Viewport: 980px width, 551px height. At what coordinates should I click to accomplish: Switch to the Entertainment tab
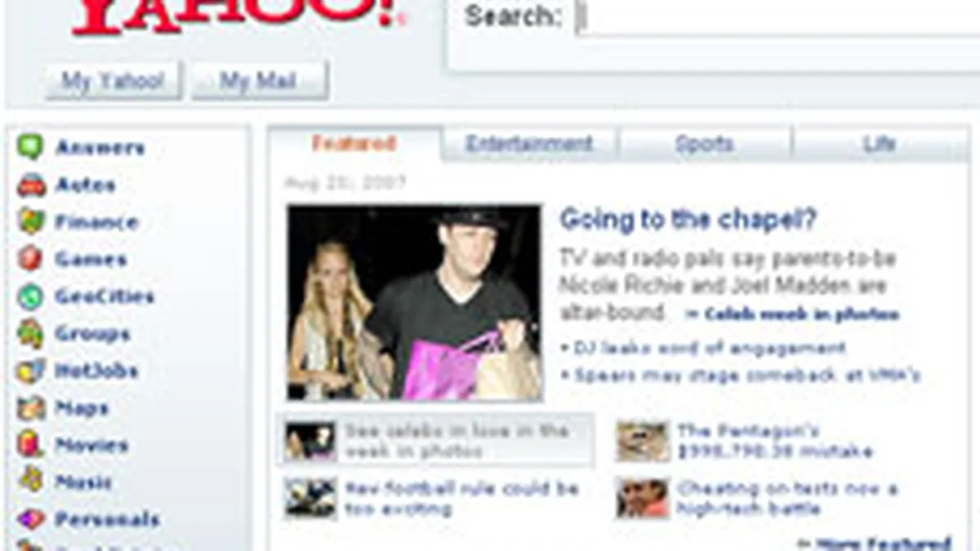point(529,144)
